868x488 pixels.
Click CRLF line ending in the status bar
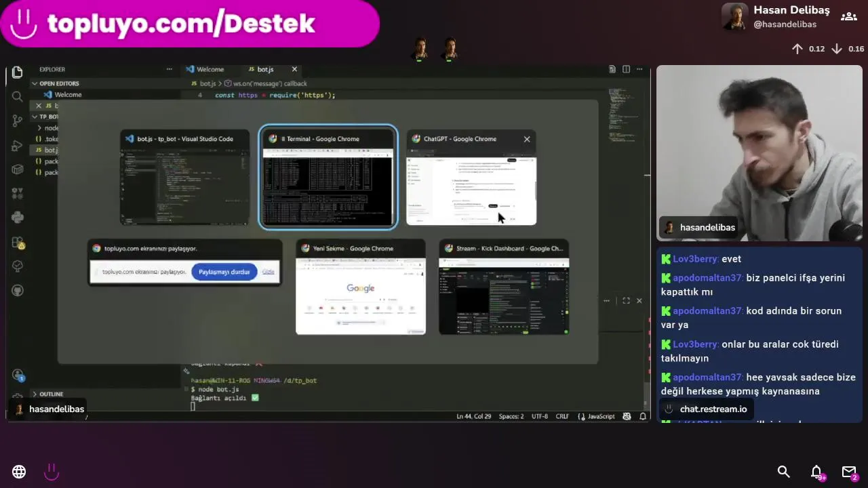tap(562, 416)
